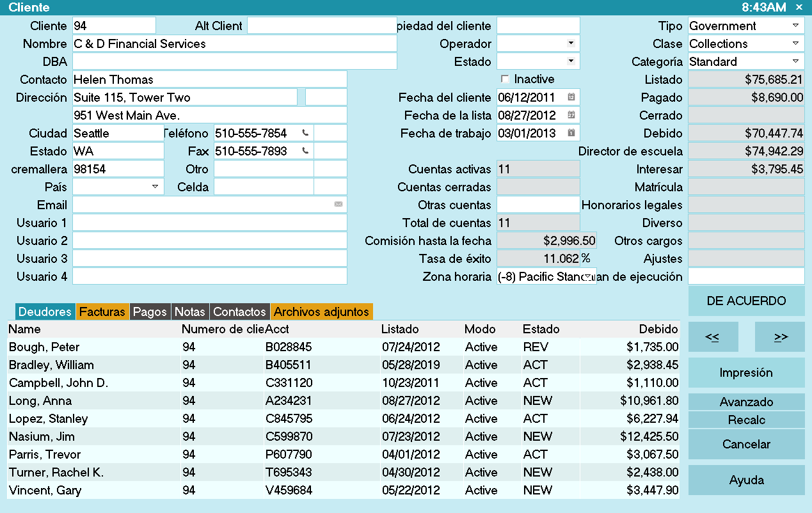Open the Estado dropdown beside Operador
This screenshot has width=812, height=513.
tap(570, 61)
